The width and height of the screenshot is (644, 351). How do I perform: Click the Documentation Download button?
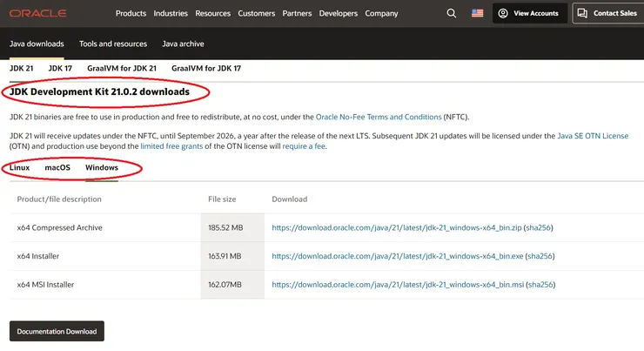[x=57, y=331]
